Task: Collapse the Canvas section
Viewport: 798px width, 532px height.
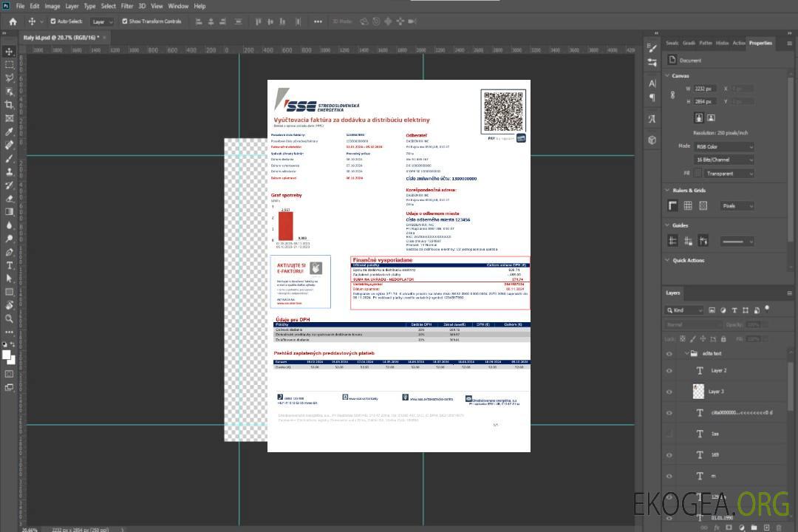Action: [667, 76]
